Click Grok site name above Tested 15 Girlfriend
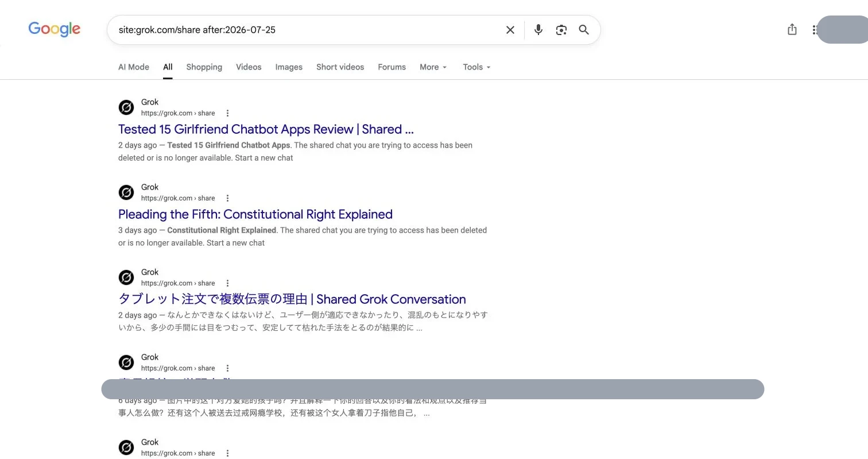Image resolution: width=868 pixels, height=459 pixels. (x=150, y=102)
